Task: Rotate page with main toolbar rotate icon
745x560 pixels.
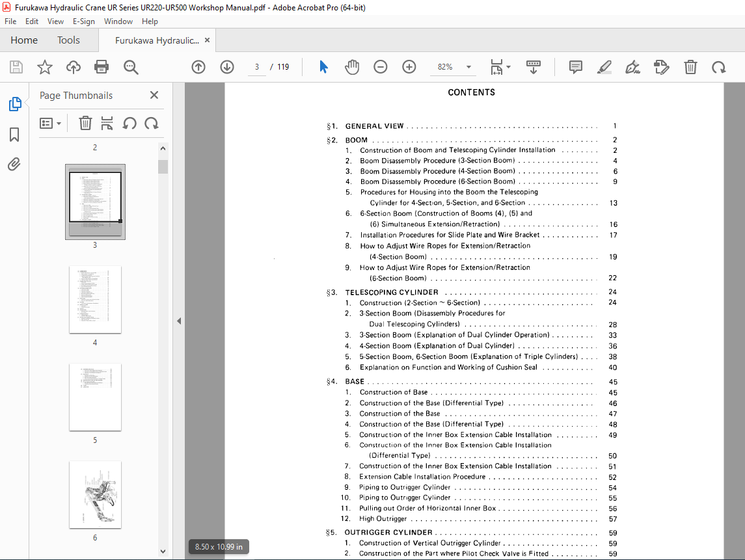Action: [719, 67]
